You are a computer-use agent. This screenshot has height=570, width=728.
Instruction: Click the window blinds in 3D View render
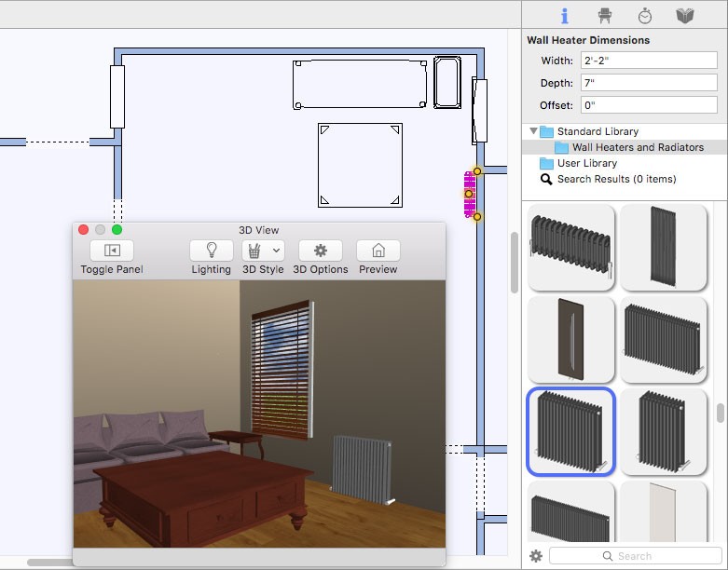click(282, 369)
